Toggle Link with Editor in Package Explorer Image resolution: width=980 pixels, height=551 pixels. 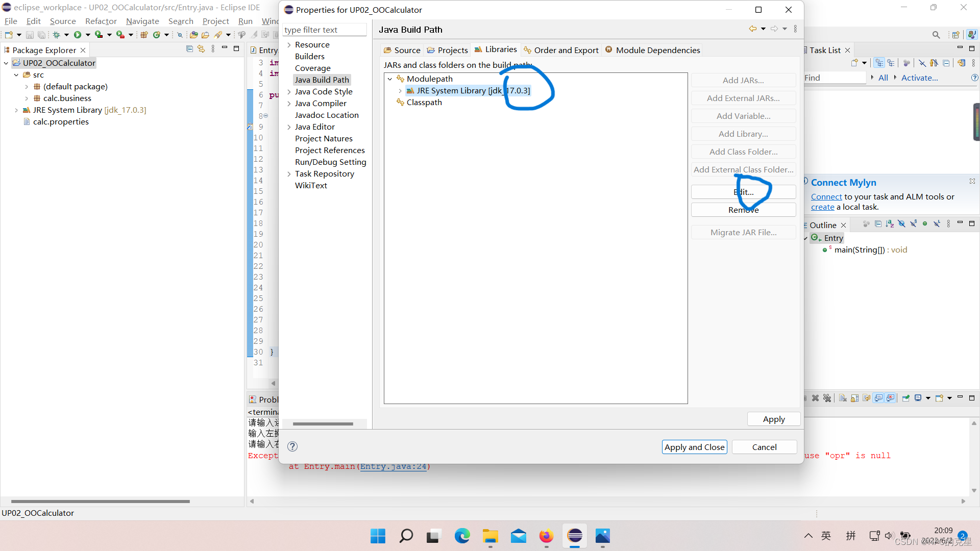(x=201, y=49)
